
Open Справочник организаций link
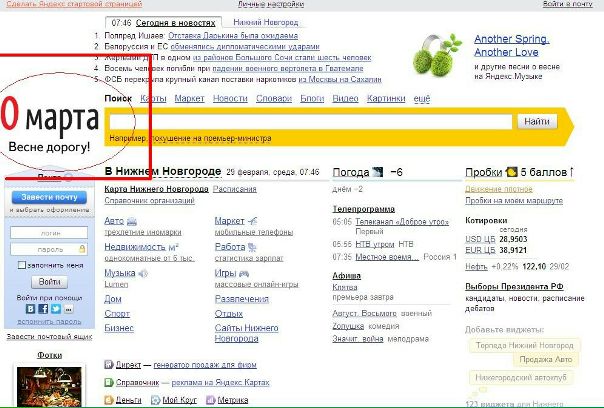149,201
